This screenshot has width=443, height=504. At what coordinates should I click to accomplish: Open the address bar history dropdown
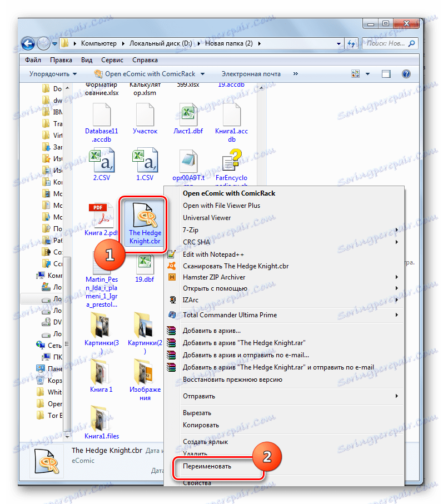pyautogui.click(x=339, y=44)
